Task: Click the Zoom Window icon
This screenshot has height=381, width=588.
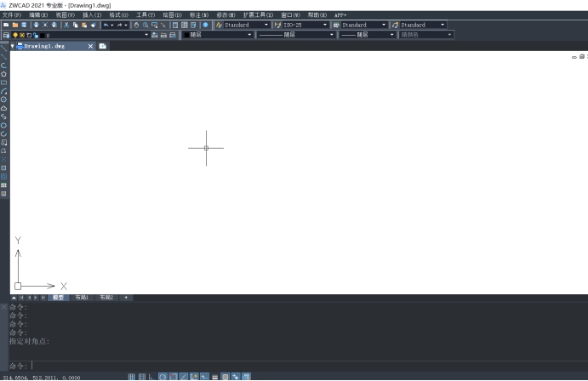Action: (x=155, y=26)
